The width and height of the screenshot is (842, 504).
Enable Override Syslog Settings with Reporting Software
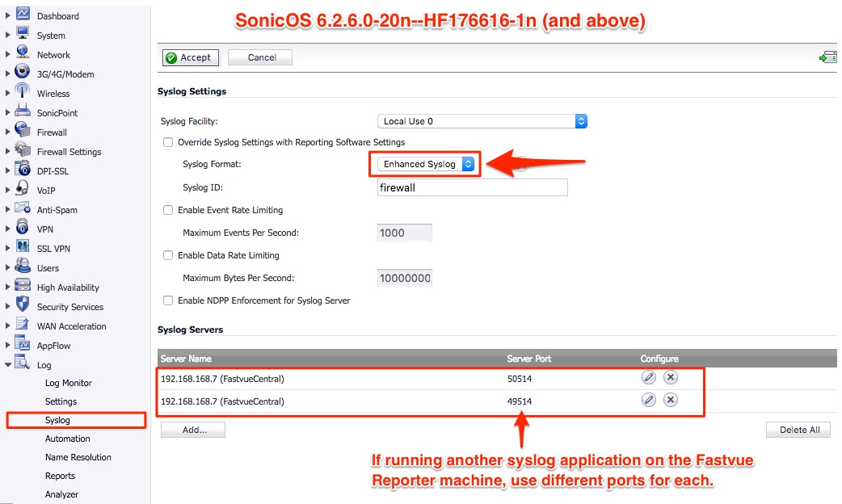point(168,142)
